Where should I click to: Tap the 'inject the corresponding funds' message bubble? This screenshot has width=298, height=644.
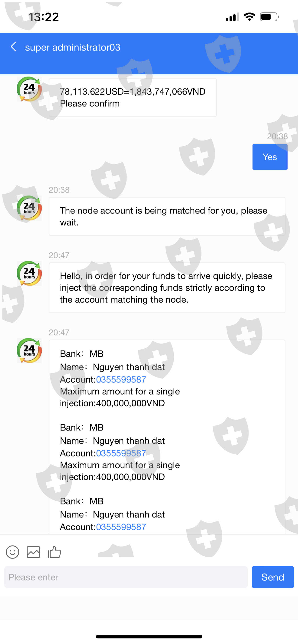167,287
